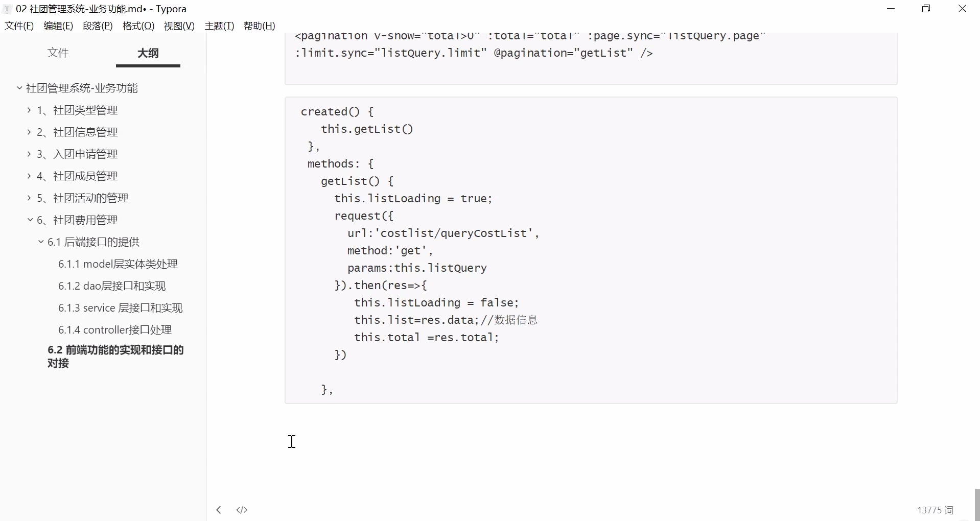The width and height of the screenshot is (980, 521).
Task: Select the 大纲 sidebar tab
Action: pyautogui.click(x=148, y=53)
